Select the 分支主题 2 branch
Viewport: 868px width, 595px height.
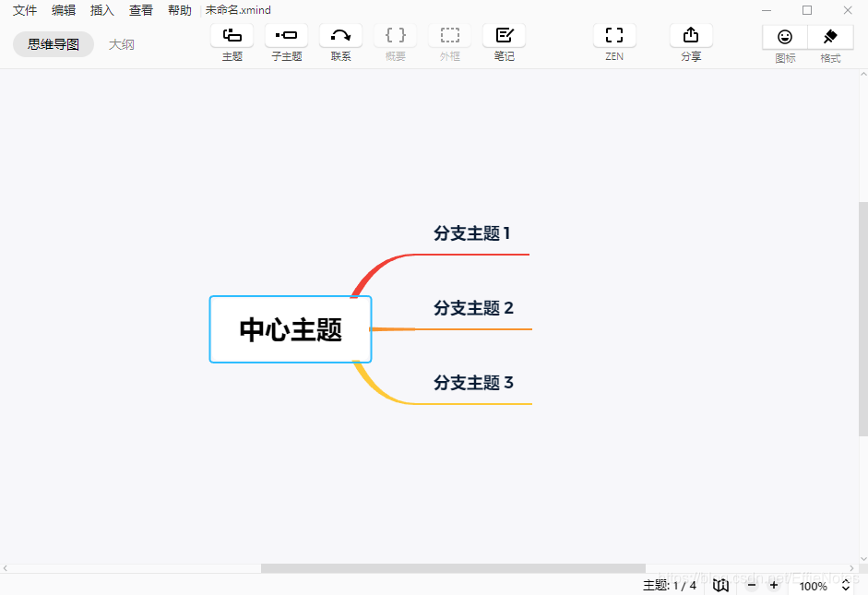click(473, 308)
